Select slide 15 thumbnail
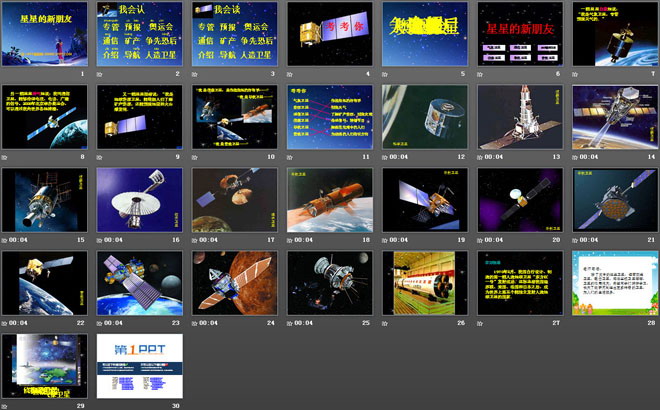 click(45, 200)
